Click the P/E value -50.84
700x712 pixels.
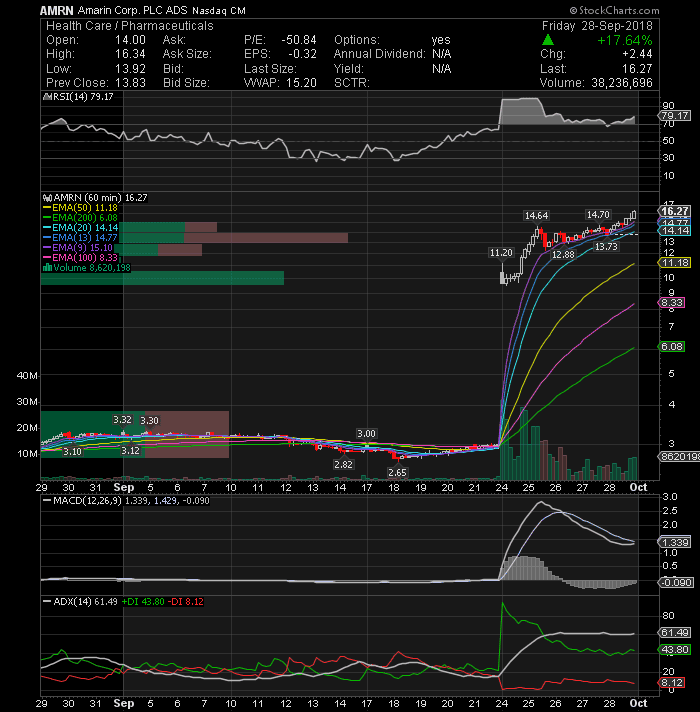[299, 40]
